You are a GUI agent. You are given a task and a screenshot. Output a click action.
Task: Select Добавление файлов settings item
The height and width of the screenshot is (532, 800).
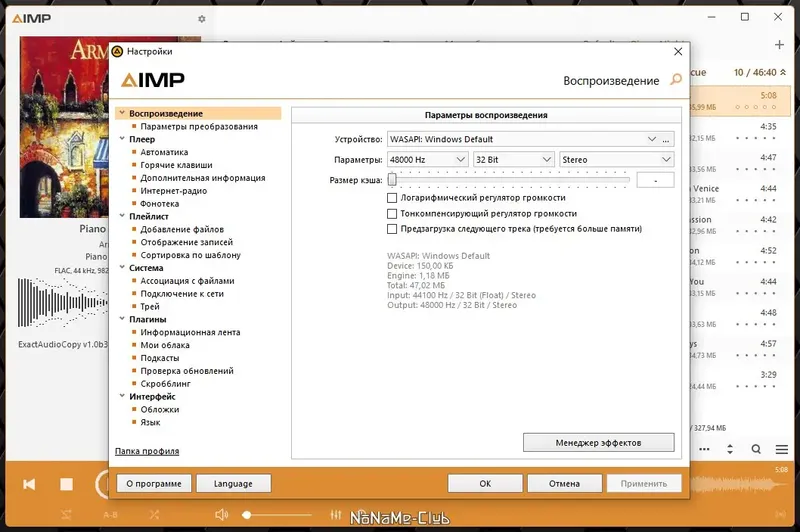[182, 230]
